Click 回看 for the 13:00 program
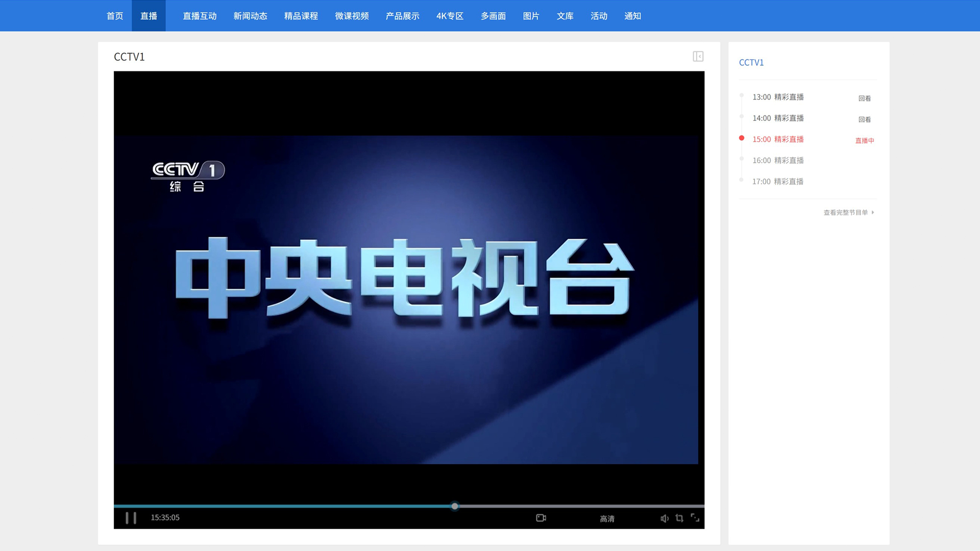 [865, 98]
